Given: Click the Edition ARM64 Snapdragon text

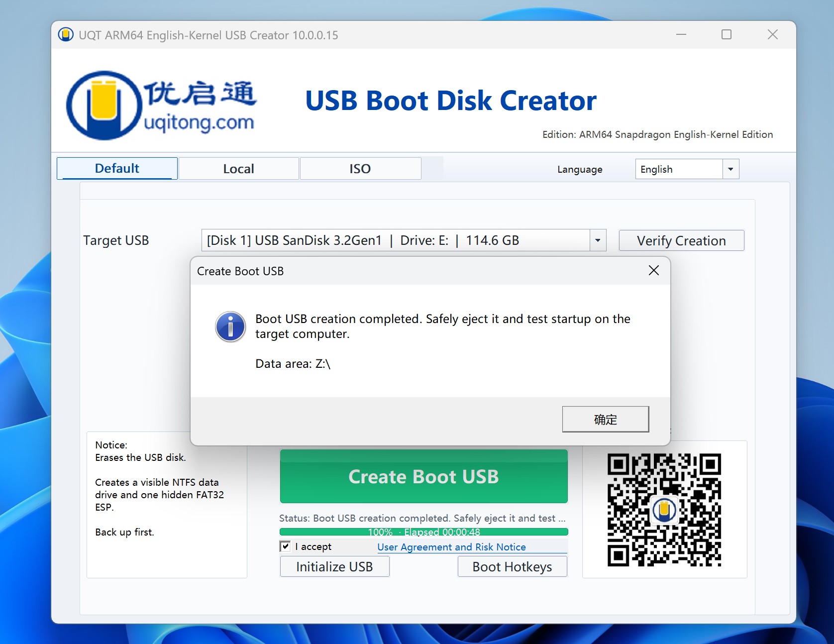Looking at the screenshot, I should click(x=657, y=134).
